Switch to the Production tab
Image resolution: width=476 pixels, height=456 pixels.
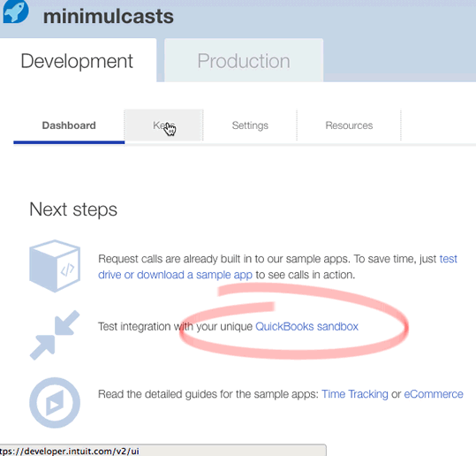point(244,60)
